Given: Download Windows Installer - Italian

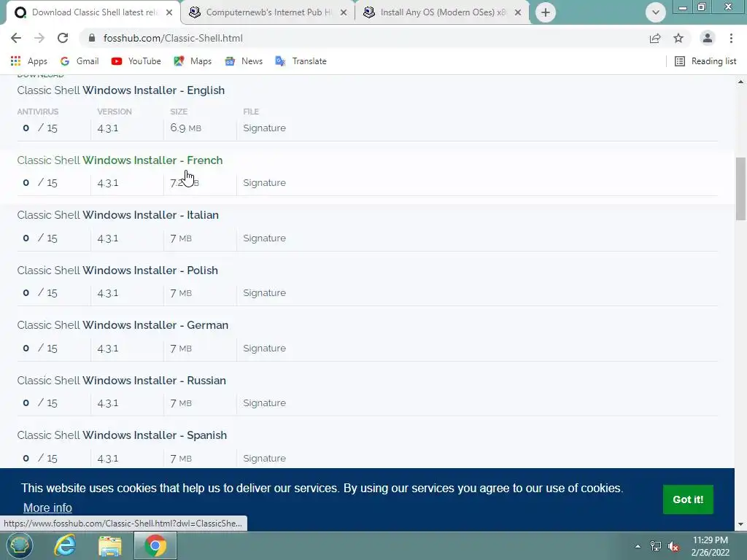Looking at the screenshot, I should (117, 215).
